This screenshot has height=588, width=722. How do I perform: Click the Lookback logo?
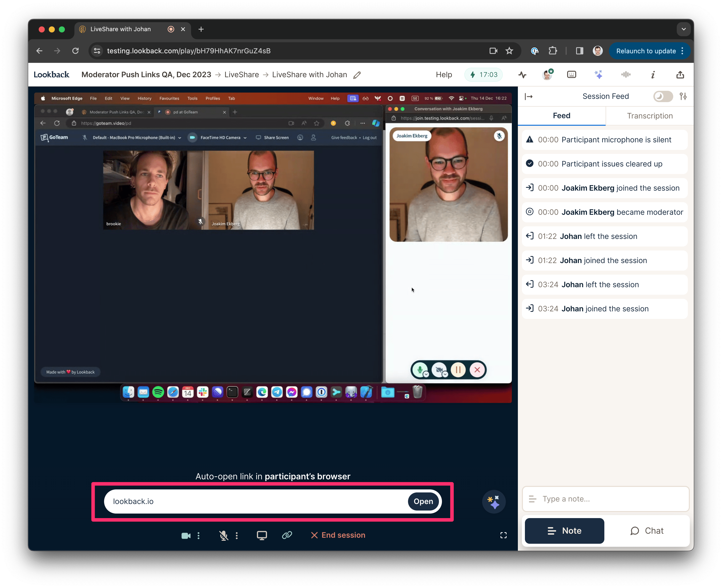(x=51, y=74)
